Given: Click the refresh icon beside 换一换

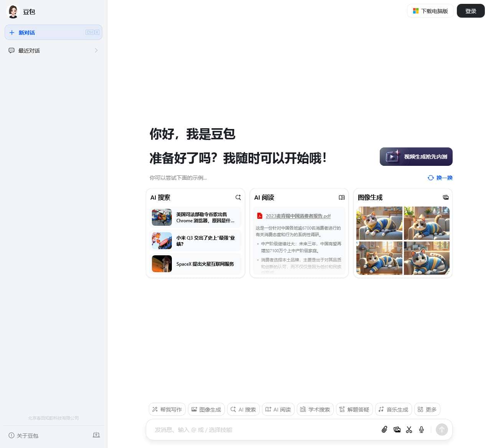Looking at the screenshot, I should coord(431,178).
